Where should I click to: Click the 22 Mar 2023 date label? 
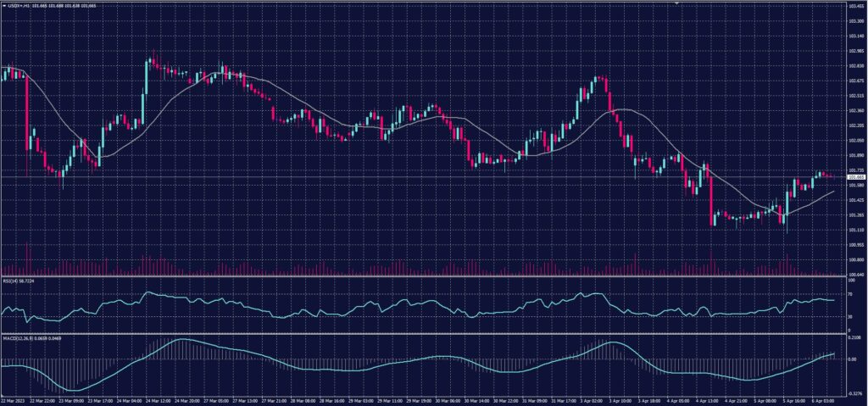(x=12, y=402)
